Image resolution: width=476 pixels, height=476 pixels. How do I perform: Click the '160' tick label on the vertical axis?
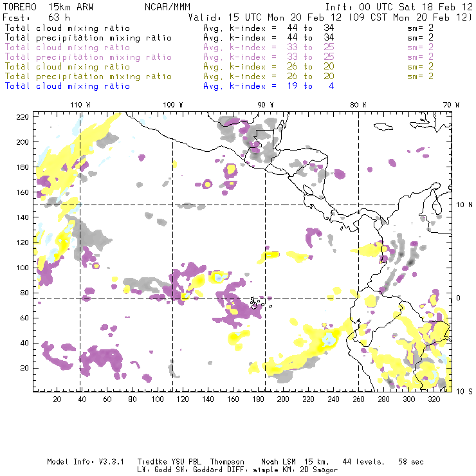pos(23,192)
